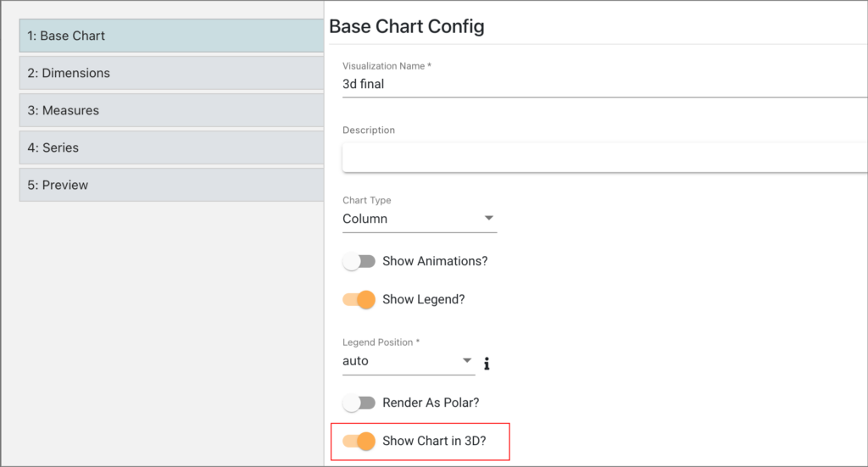
Task: Click the Legend Position info icon
Action: click(487, 364)
